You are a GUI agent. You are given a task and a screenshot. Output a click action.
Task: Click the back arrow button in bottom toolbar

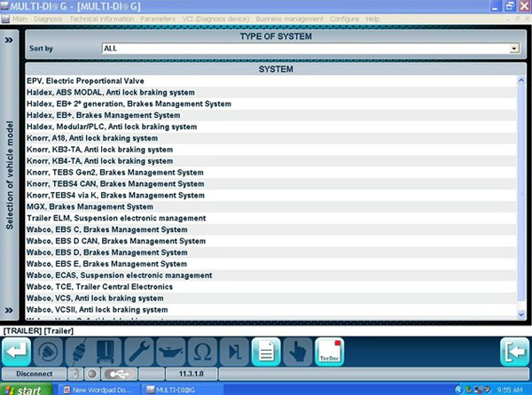point(15,351)
